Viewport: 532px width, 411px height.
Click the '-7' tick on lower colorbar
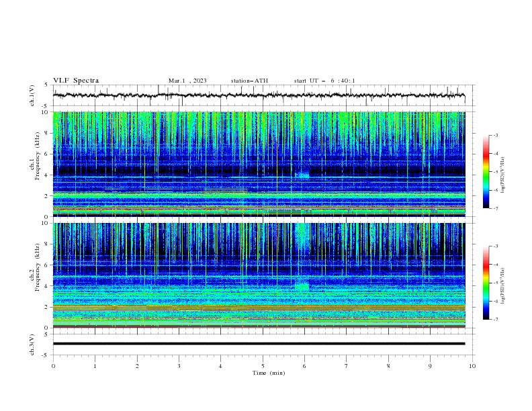coord(496,320)
